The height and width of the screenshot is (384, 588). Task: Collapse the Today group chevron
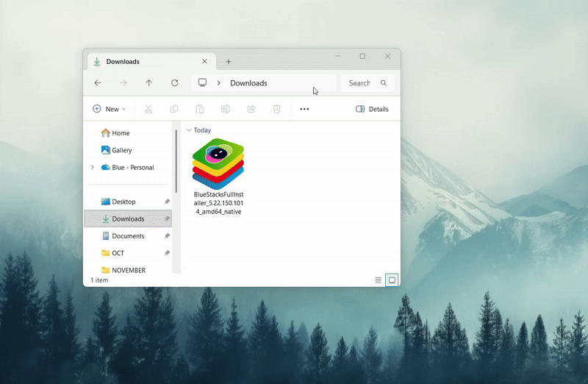(189, 130)
